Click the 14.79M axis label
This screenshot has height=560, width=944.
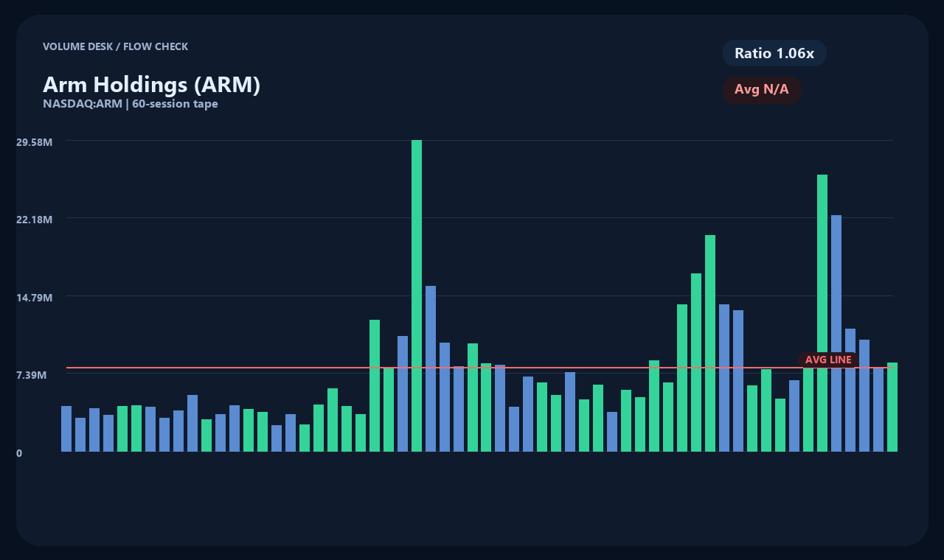[35, 298]
